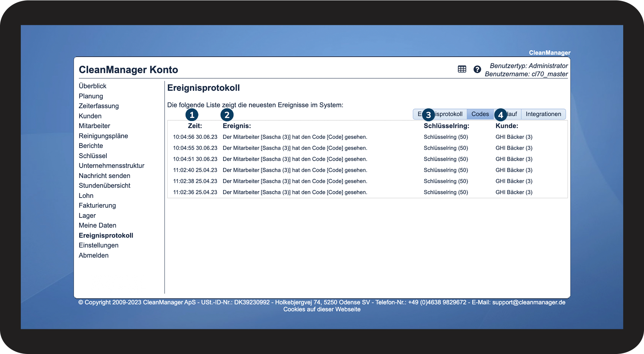This screenshot has width=644, height=354.
Task: Open Unternehmensstruktur
Action: coord(112,166)
